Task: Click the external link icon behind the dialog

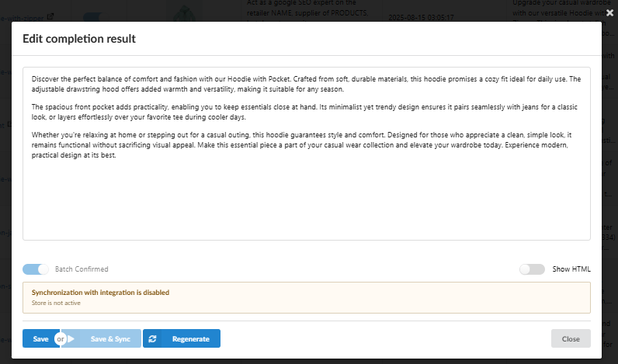Action: pyautogui.click(x=50, y=16)
